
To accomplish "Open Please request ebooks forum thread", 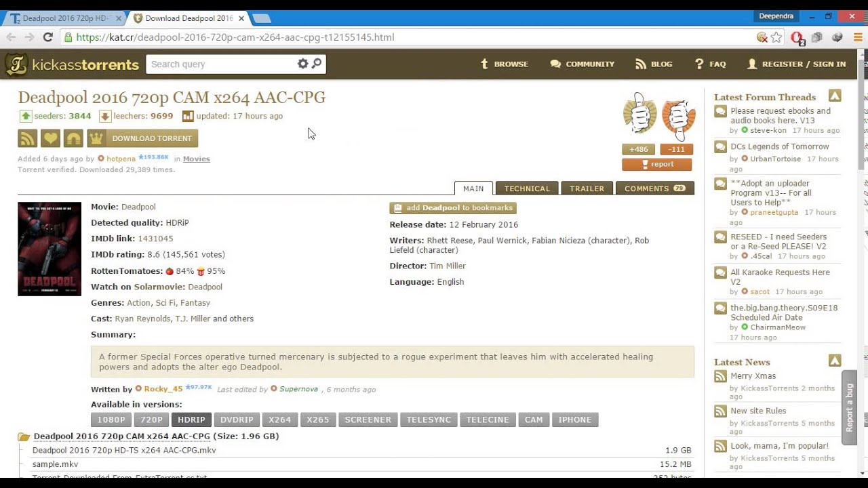I will click(781, 116).
